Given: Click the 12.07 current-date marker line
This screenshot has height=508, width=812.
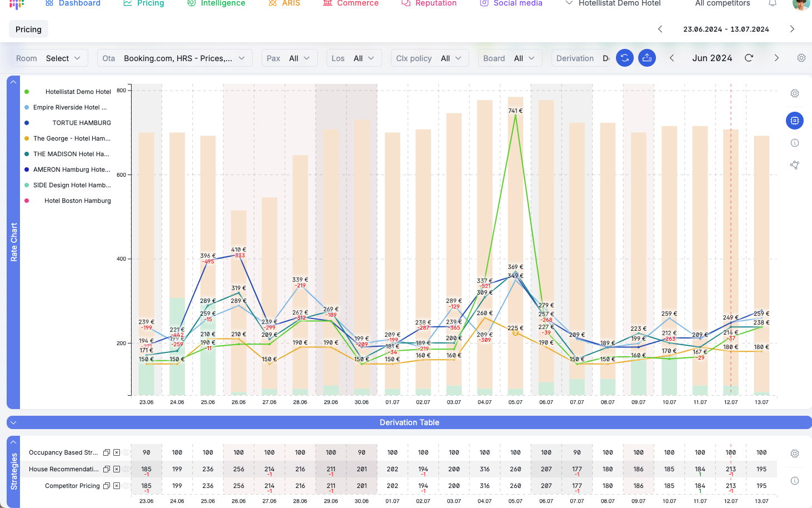Looking at the screenshot, I should tap(731, 239).
